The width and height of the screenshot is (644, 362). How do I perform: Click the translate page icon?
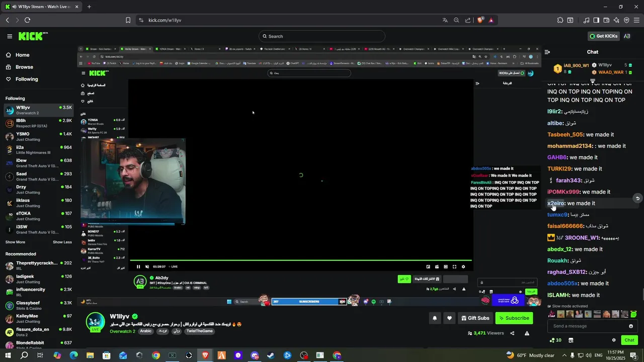[445, 20]
